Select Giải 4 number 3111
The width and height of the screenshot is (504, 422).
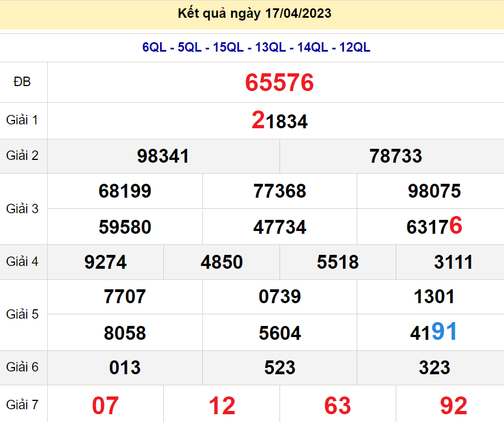(453, 262)
